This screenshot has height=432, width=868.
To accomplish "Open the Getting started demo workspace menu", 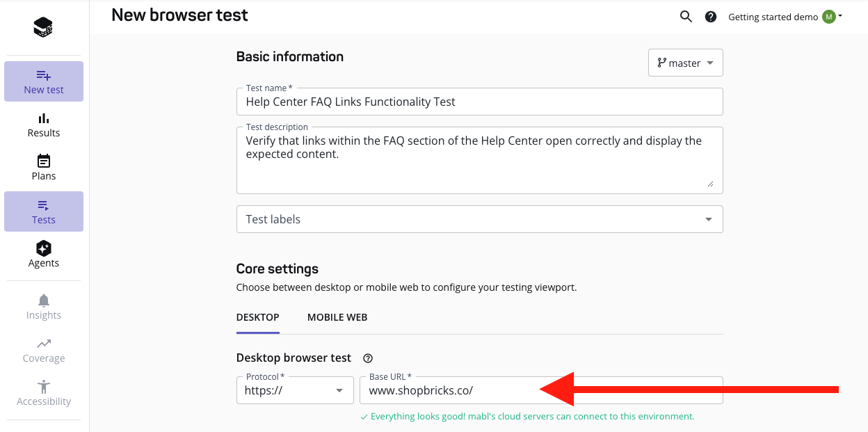I will pos(785,17).
